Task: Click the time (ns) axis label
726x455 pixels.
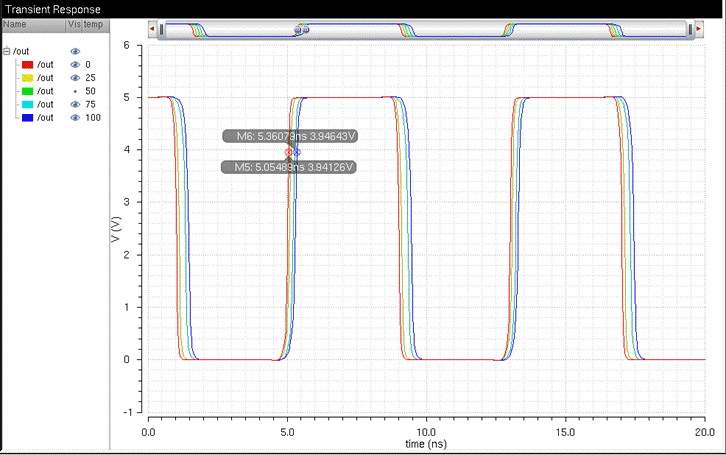Action: [426, 444]
